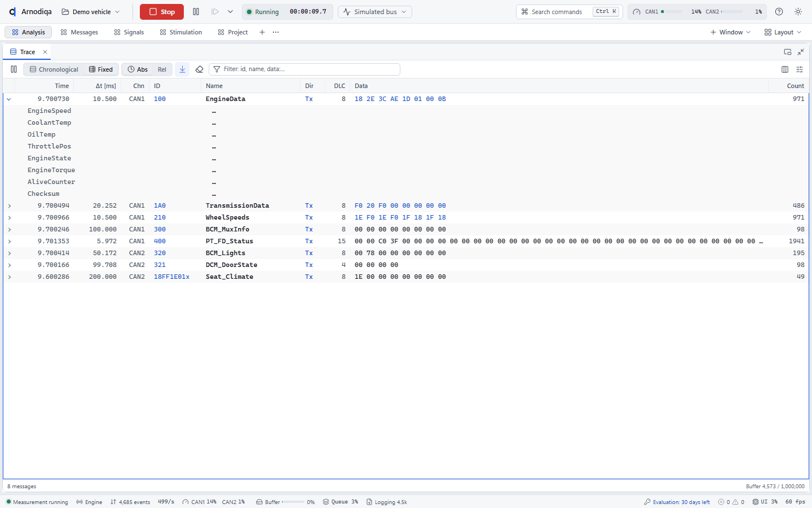812x508 pixels.
Task: Open the Evaluation 30 days left link
Action: coord(677,502)
